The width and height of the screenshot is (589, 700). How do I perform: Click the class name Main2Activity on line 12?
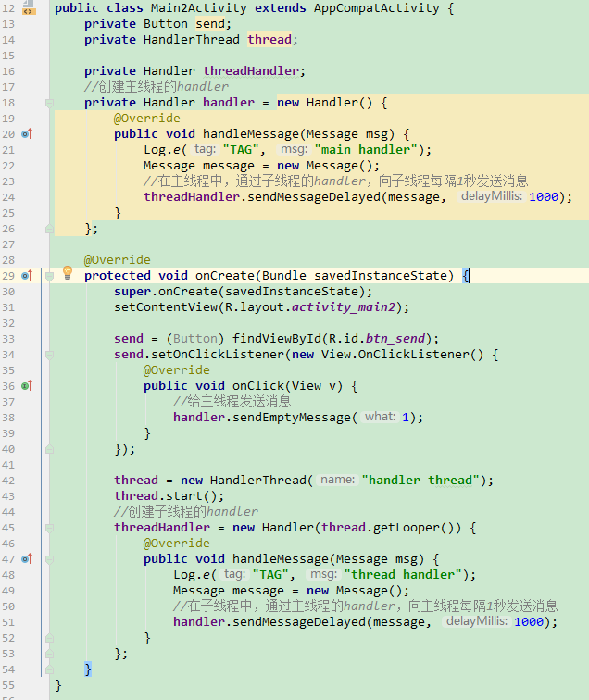click(x=199, y=8)
